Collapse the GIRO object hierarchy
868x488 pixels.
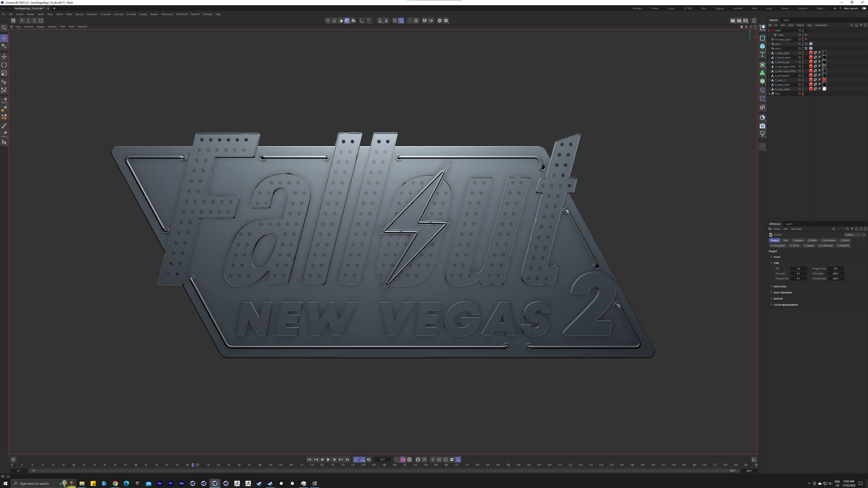click(769, 30)
